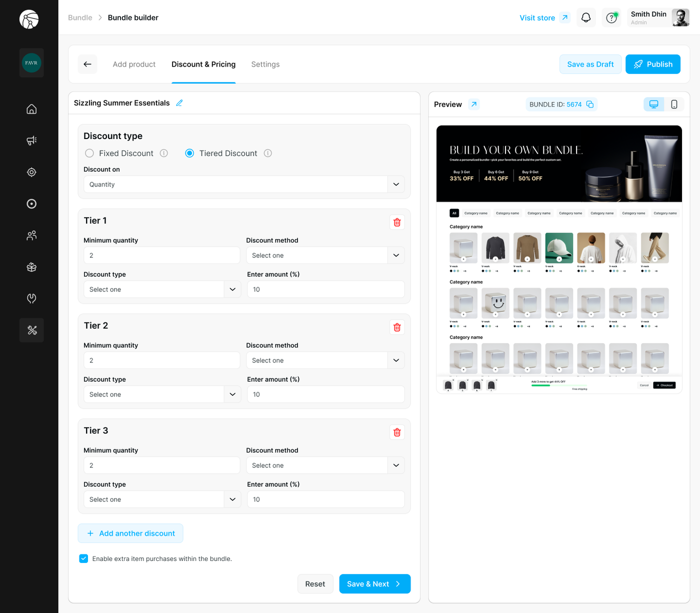Click Add another discount

tap(130, 533)
